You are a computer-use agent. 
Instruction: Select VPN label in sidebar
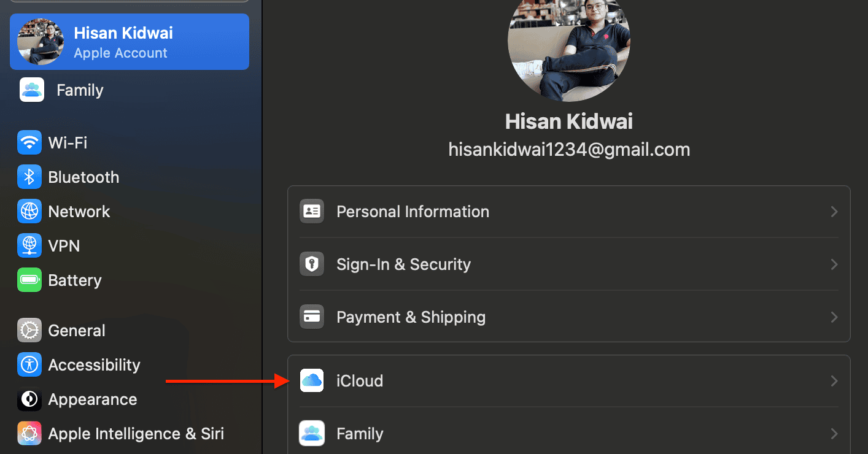click(x=64, y=246)
